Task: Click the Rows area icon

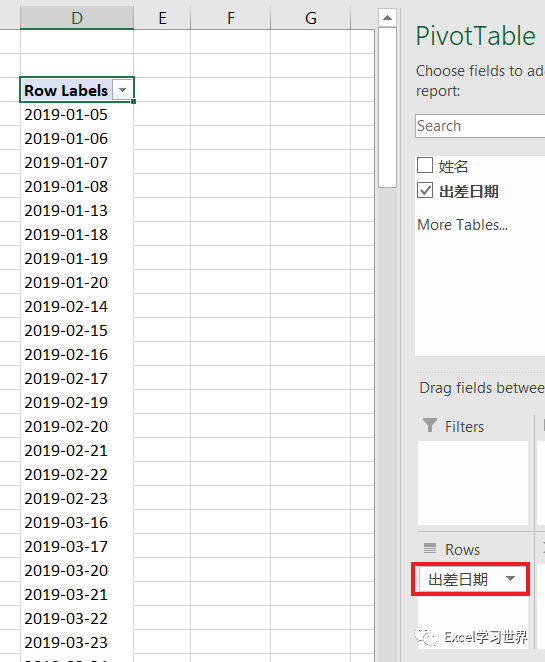Action: [x=430, y=548]
